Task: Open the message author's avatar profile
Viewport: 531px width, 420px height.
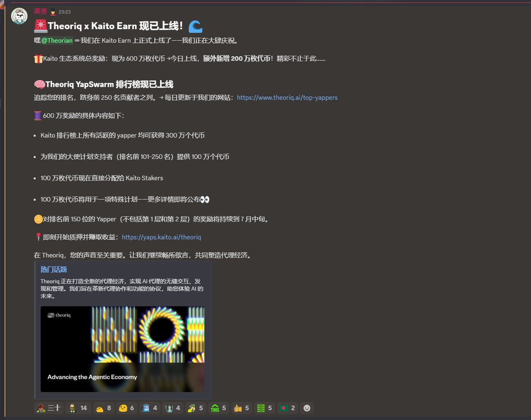Action: coord(19,16)
